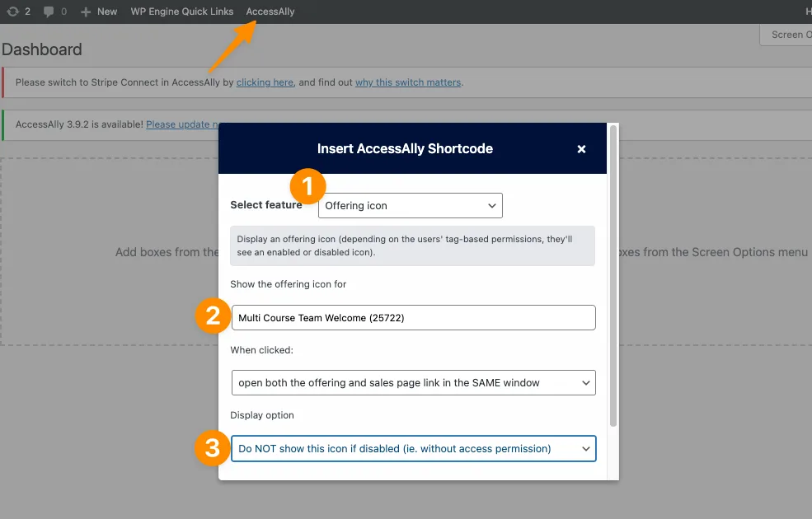Click the Insert AccessAlly Shortcode title bar
This screenshot has height=519, width=812.
coord(405,149)
